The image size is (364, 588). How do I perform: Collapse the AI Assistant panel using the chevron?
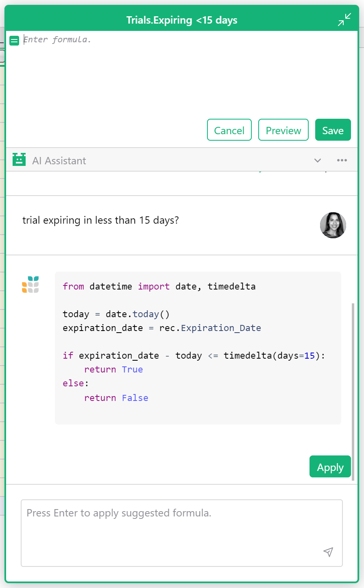pyautogui.click(x=318, y=161)
